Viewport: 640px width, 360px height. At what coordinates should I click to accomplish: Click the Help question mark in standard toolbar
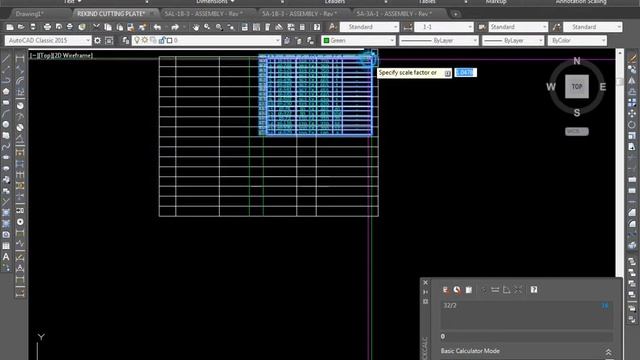(317, 27)
